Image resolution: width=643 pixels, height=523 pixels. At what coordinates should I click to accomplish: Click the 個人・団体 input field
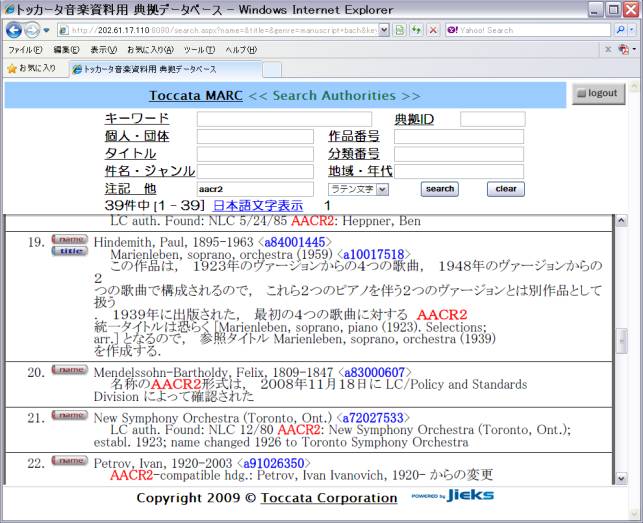[255, 137]
